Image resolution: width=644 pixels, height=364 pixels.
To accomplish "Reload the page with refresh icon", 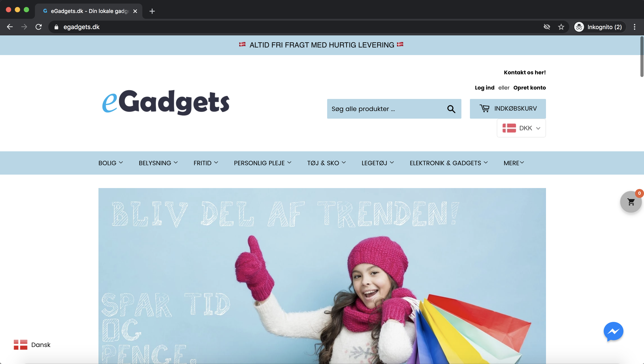I will (x=38, y=27).
